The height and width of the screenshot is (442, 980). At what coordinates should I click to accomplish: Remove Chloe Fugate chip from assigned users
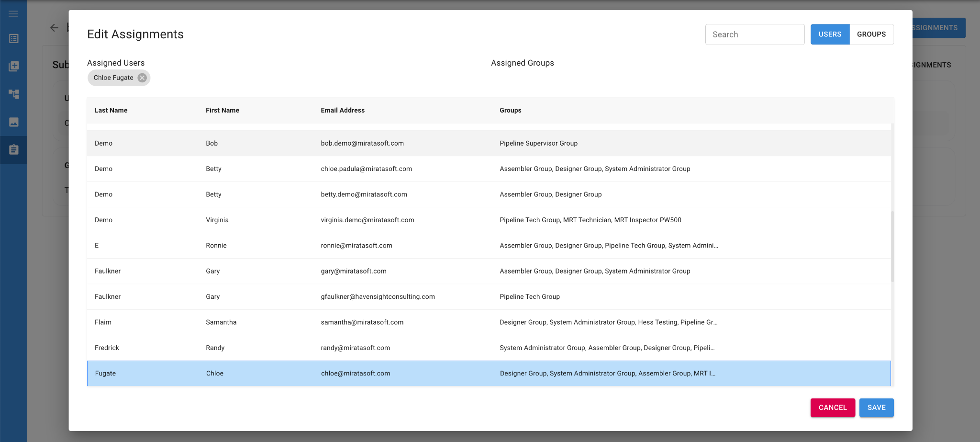pos(142,78)
